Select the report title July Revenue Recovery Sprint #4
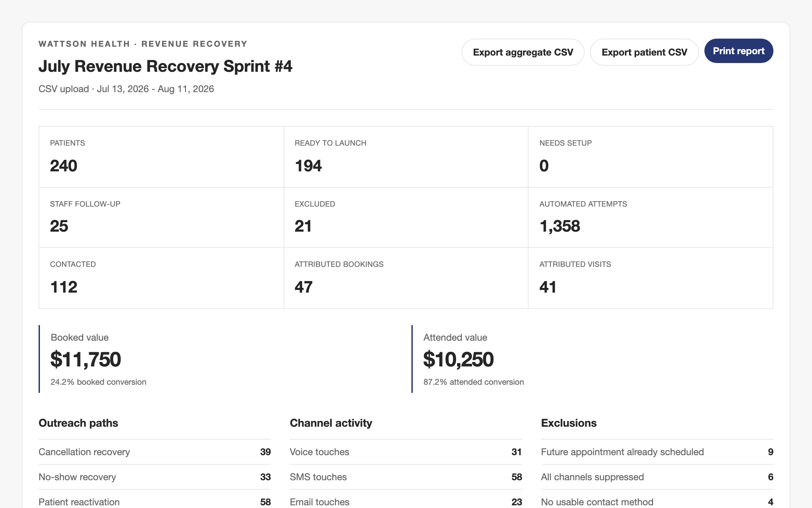This screenshot has height=508, width=812. pyautogui.click(x=165, y=66)
